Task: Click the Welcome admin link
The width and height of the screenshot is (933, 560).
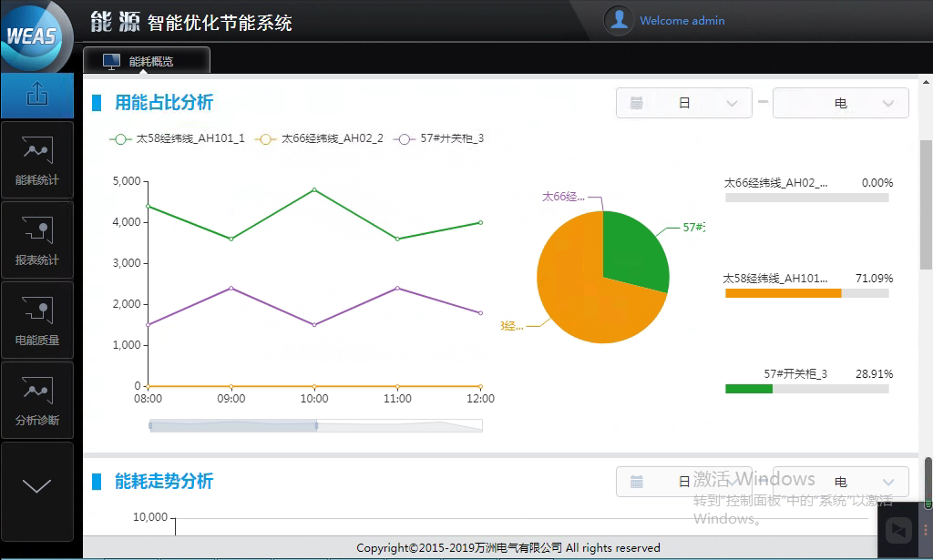Action: (x=682, y=20)
